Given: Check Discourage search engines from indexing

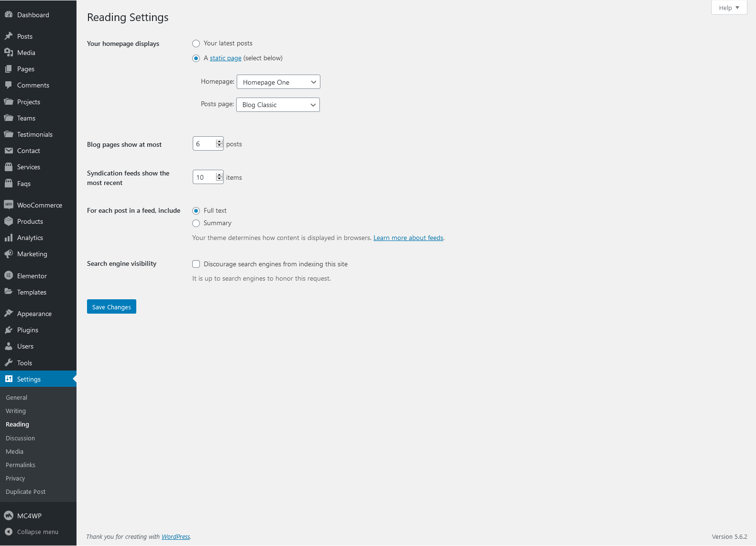Looking at the screenshot, I should click(x=196, y=264).
